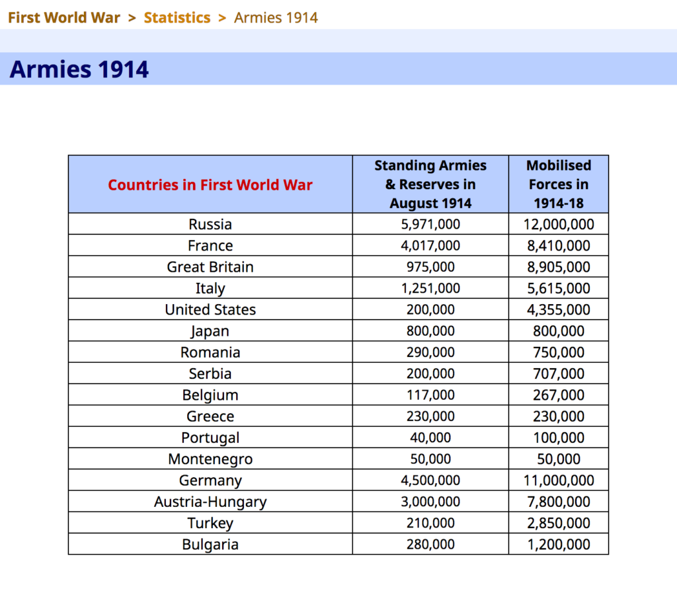Click France's mobilised forces value 8,410,000

(559, 246)
